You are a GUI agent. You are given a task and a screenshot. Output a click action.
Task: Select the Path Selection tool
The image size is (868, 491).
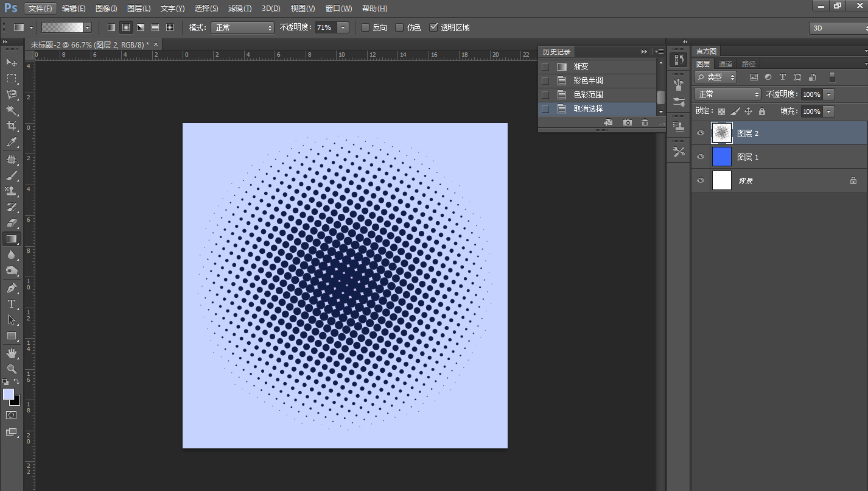tap(12, 319)
